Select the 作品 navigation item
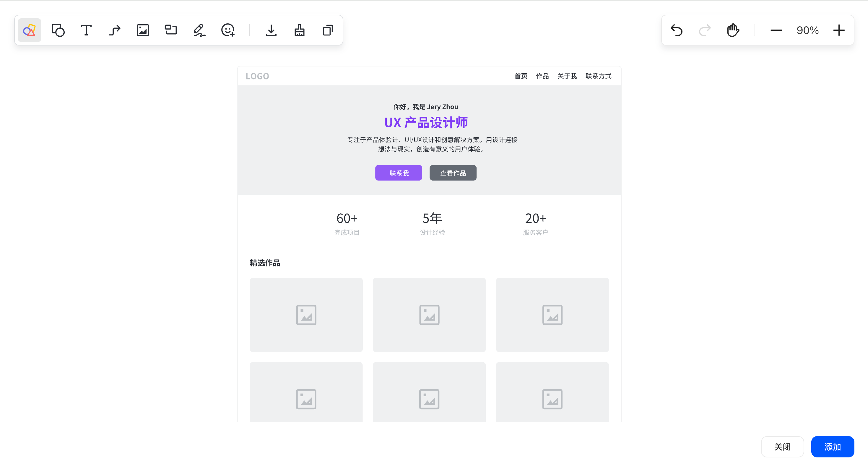868x471 pixels. click(x=542, y=76)
